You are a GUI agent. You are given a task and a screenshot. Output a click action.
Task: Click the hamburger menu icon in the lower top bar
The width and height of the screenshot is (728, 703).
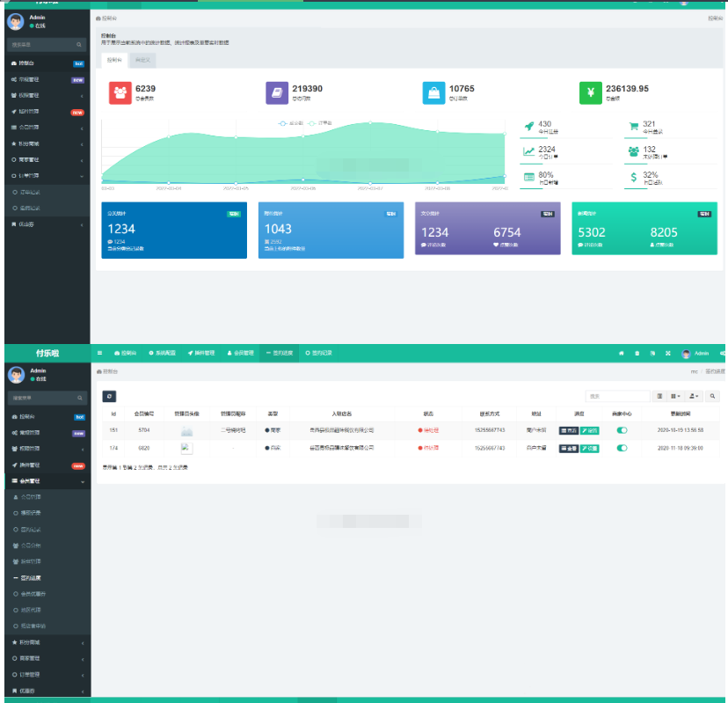(x=99, y=353)
